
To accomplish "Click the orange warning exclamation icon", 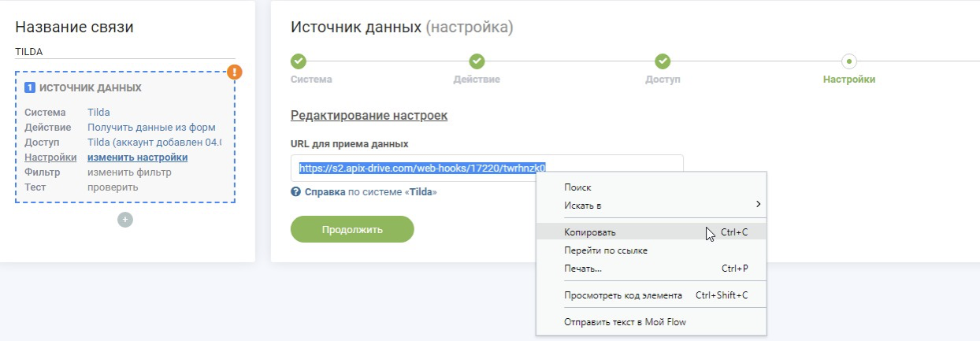I will 235,72.
